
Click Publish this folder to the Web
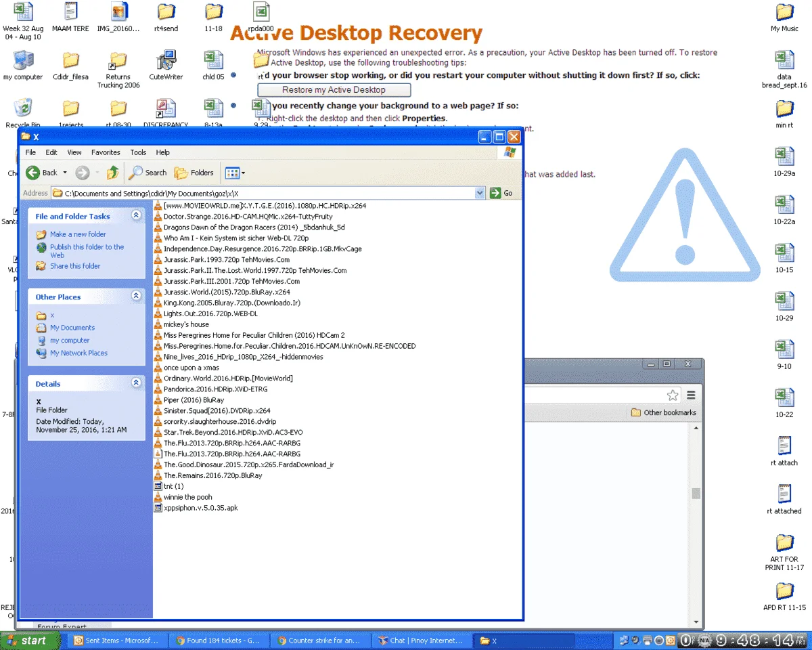coord(87,251)
